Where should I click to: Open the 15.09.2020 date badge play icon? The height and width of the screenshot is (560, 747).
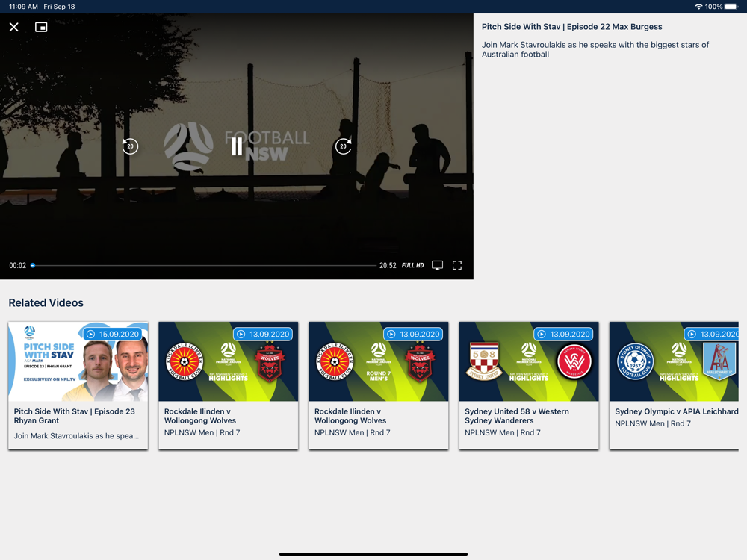pos(90,335)
